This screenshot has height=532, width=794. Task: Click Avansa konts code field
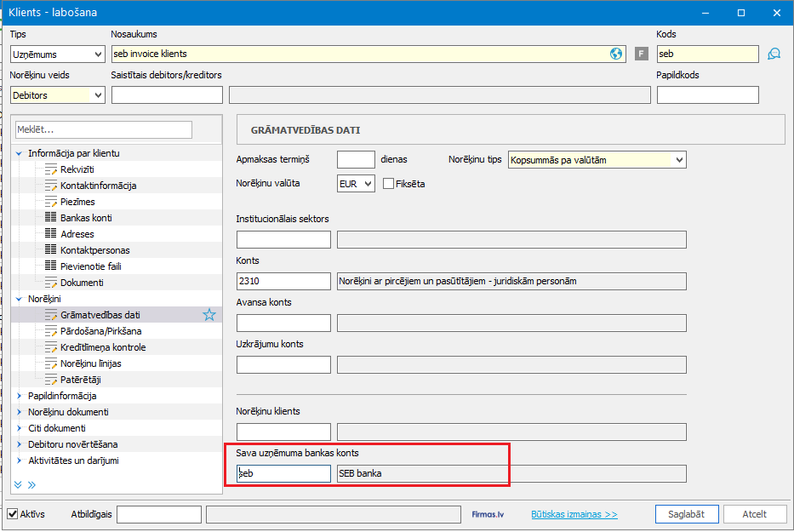[283, 323]
